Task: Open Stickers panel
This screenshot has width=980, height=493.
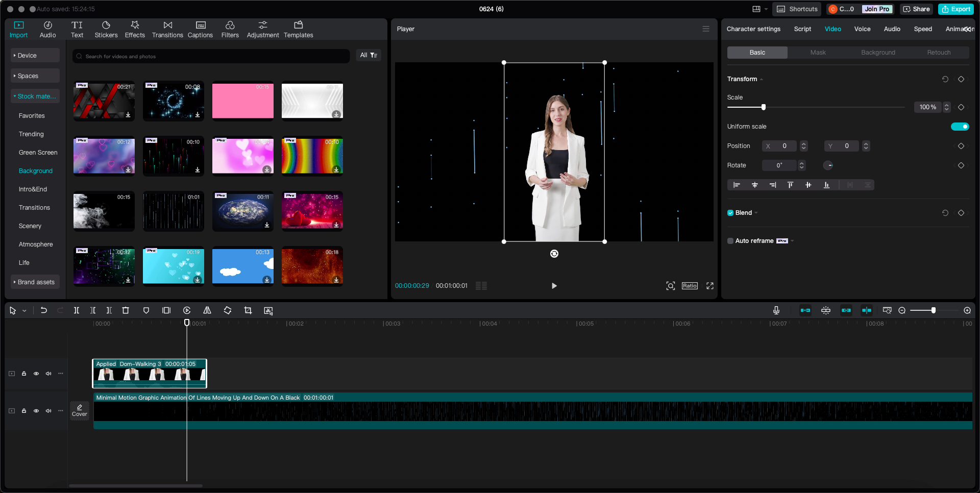Action: tap(106, 29)
